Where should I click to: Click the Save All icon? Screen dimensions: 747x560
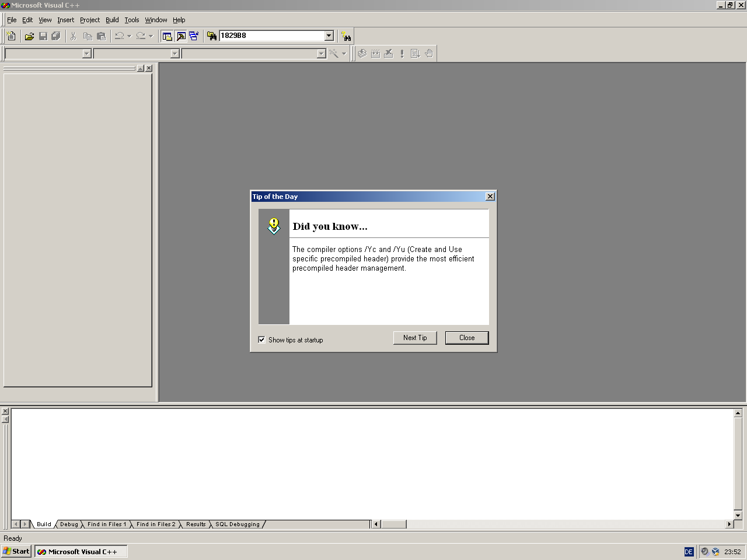click(56, 36)
